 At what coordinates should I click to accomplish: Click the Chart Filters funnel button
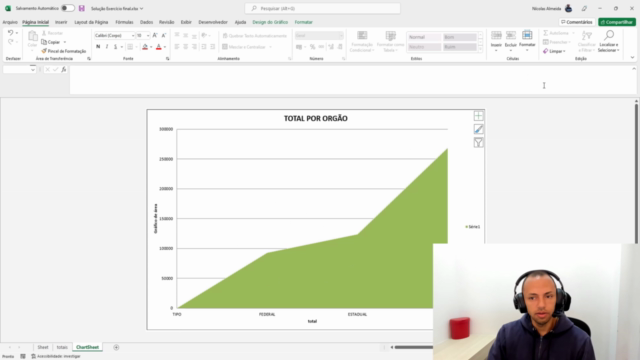point(478,142)
